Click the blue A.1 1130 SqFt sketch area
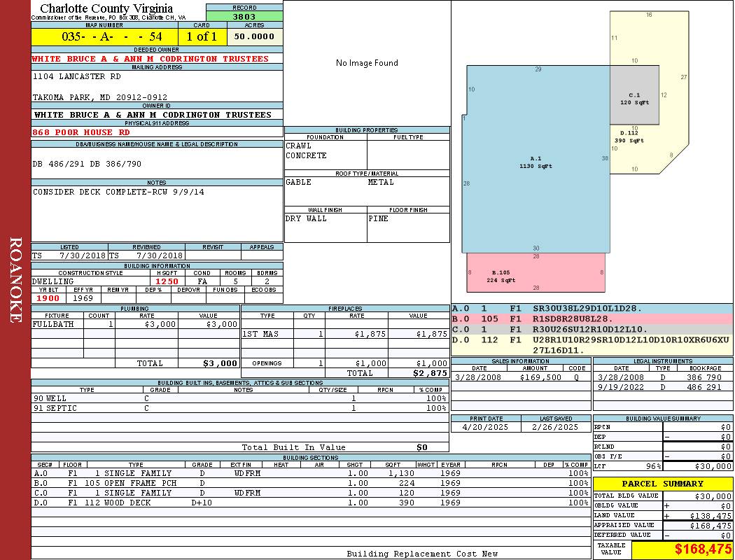Image resolution: width=735 pixels, height=560 pixels. pos(535,160)
